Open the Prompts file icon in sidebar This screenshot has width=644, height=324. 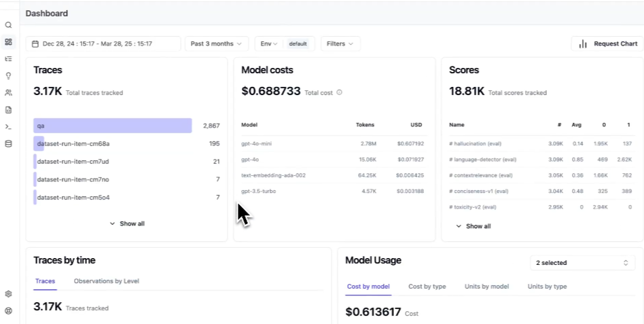tap(8, 110)
